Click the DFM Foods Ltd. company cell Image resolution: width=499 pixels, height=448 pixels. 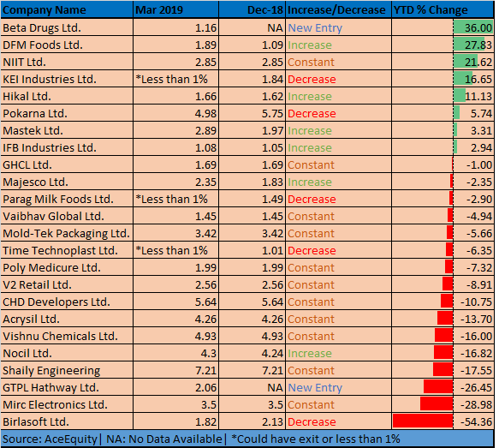point(67,45)
